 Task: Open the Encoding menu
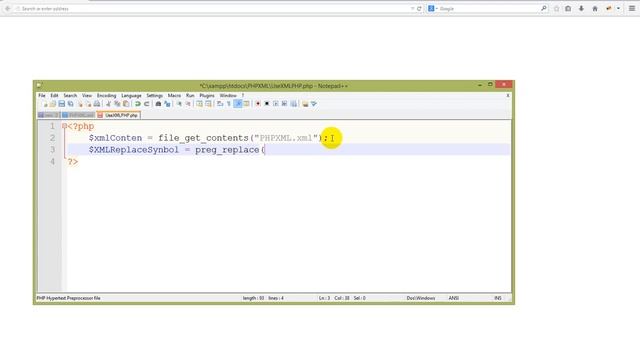(107, 96)
